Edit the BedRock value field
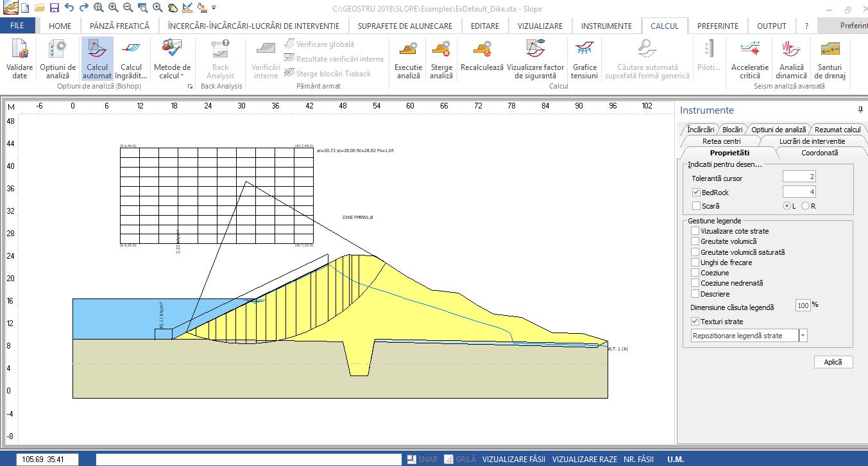Viewport: 868px width, 466px height. point(799,192)
